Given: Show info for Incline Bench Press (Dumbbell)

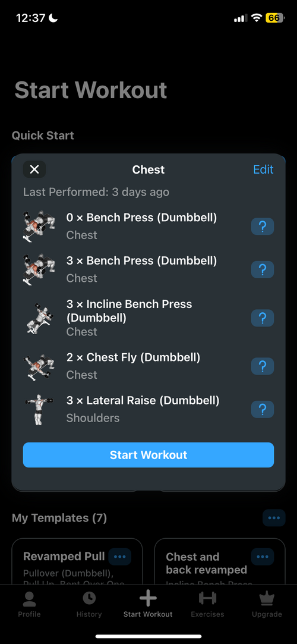Looking at the screenshot, I should [263, 318].
